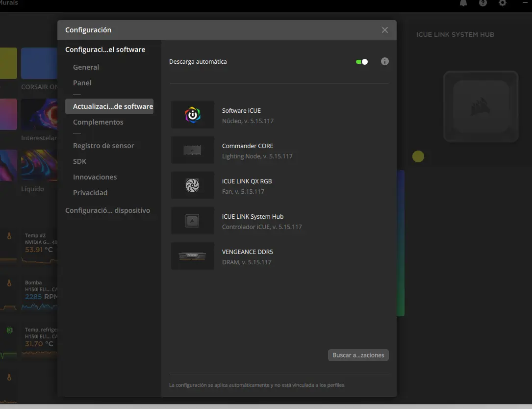Click the 31.70 °C coolant reading
Screen dimensions: 532x409
pos(39,344)
